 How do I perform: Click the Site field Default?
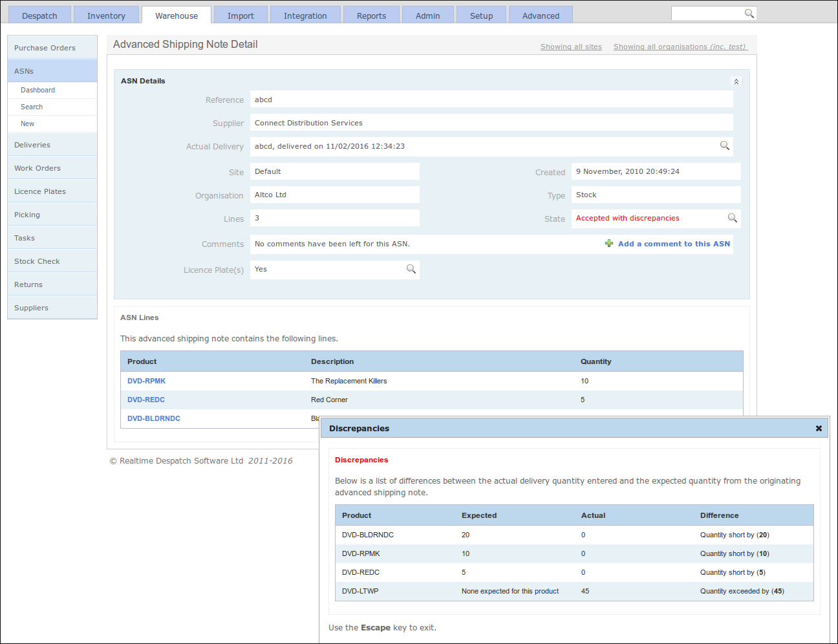pyautogui.click(x=335, y=171)
